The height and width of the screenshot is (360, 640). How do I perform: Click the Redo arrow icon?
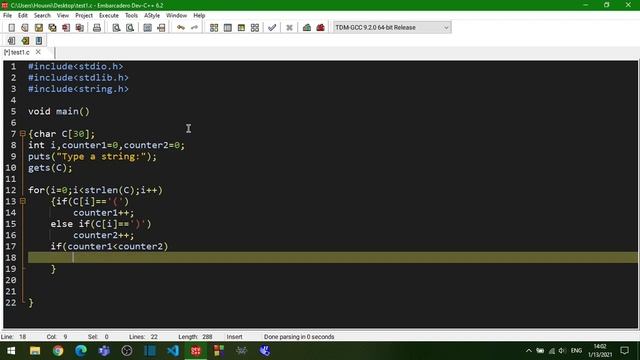point(194,28)
